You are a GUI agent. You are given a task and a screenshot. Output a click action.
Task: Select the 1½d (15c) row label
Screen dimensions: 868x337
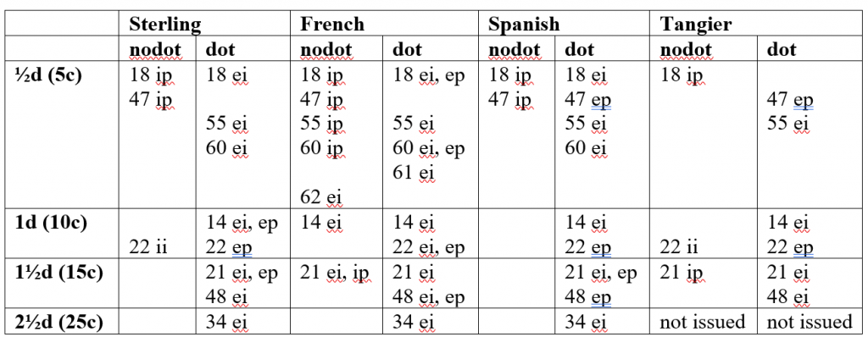(x=58, y=273)
